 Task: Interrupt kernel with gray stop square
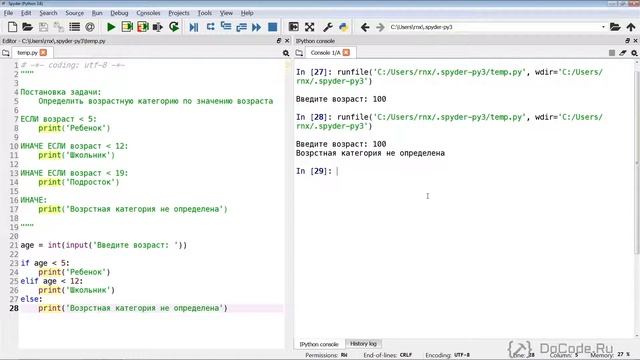click(x=611, y=53)
